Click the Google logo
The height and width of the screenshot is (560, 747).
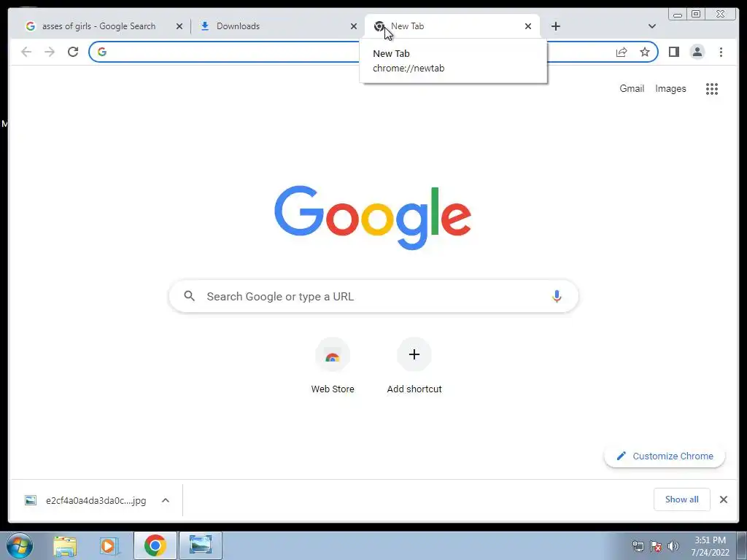click(x=373, y=217)
